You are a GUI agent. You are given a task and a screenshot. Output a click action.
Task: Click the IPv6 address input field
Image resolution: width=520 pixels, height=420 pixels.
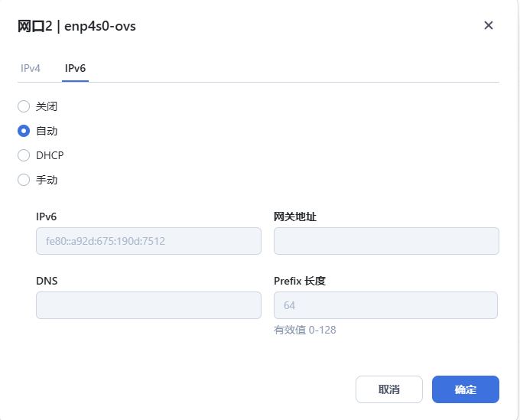pyautogui.click(x=148, y=241)
